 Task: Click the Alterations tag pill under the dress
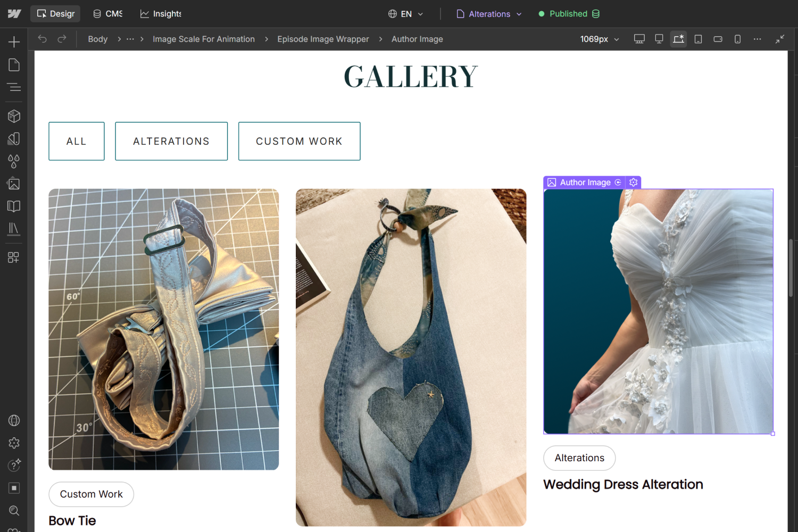pyautogui.click(x=579, y=458)
